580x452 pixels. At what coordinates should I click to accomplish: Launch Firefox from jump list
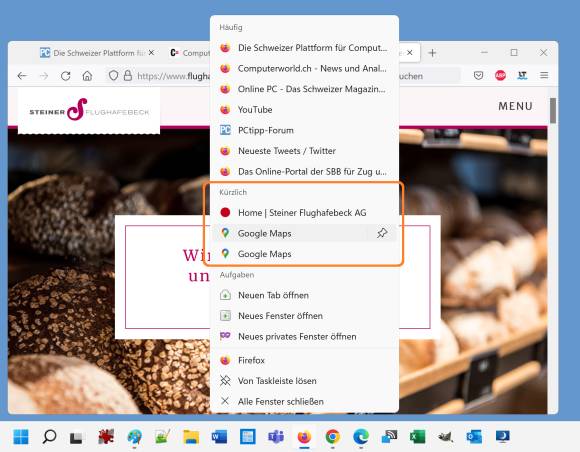(x=304, y=360)
